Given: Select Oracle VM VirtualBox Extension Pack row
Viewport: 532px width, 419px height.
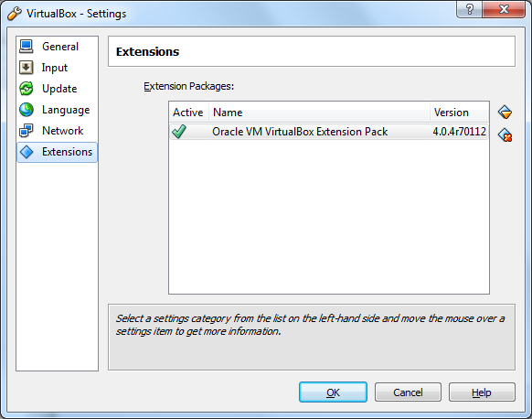Looking at the screenshot, I should [x=329, y=132].
